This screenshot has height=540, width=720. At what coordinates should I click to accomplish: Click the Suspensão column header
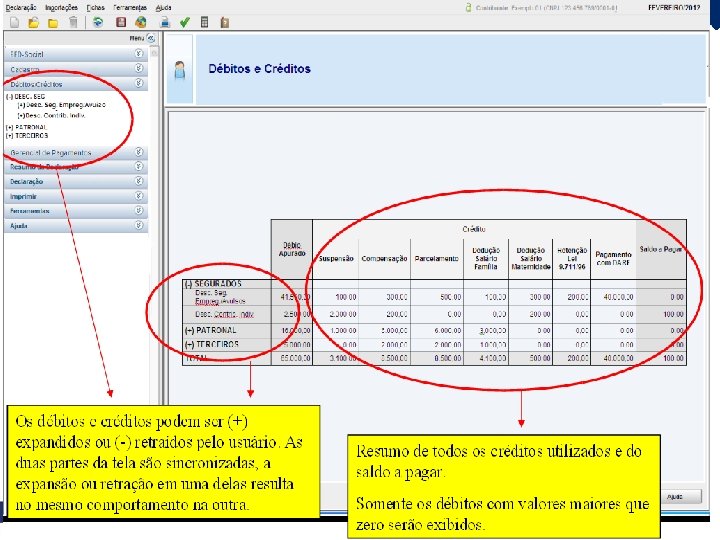tap(336, 259)
